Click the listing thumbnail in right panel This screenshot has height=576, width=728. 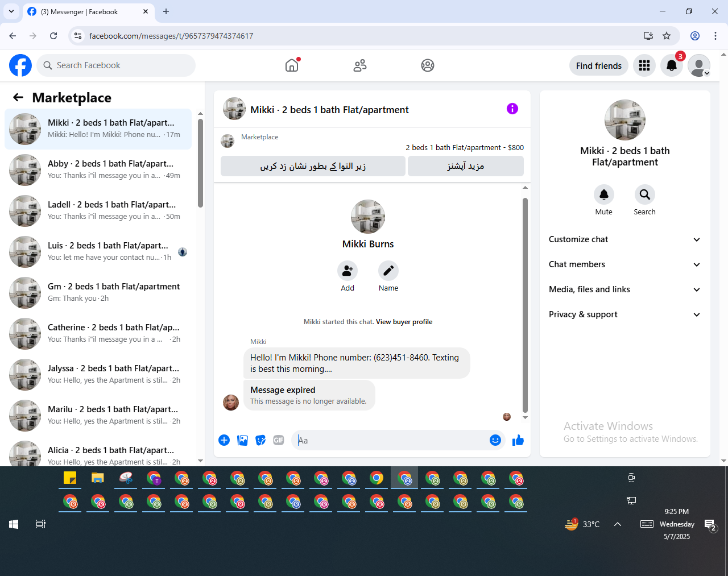pos(625,120)
